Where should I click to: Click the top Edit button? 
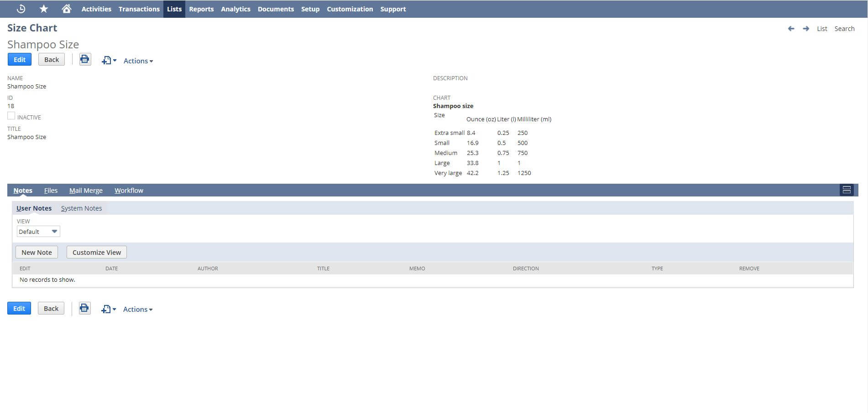click(x=20, y=59)
